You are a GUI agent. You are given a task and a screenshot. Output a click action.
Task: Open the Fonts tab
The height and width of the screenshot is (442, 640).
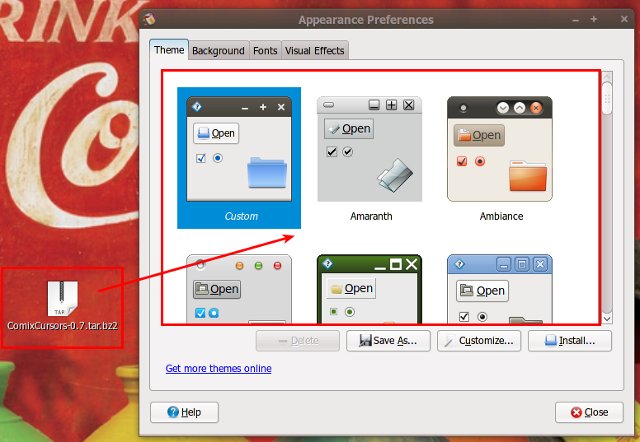(265, 51)
